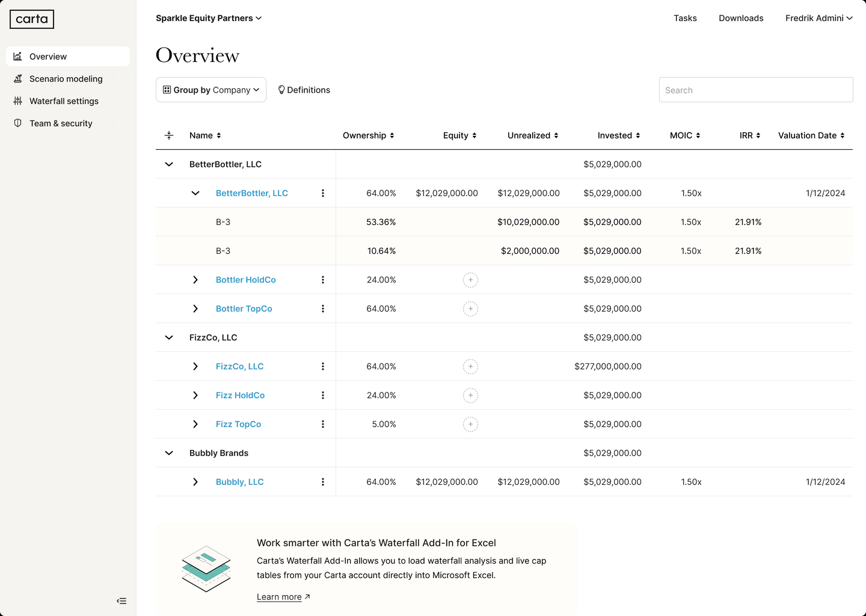Focus the Search input field

(756, 90)
